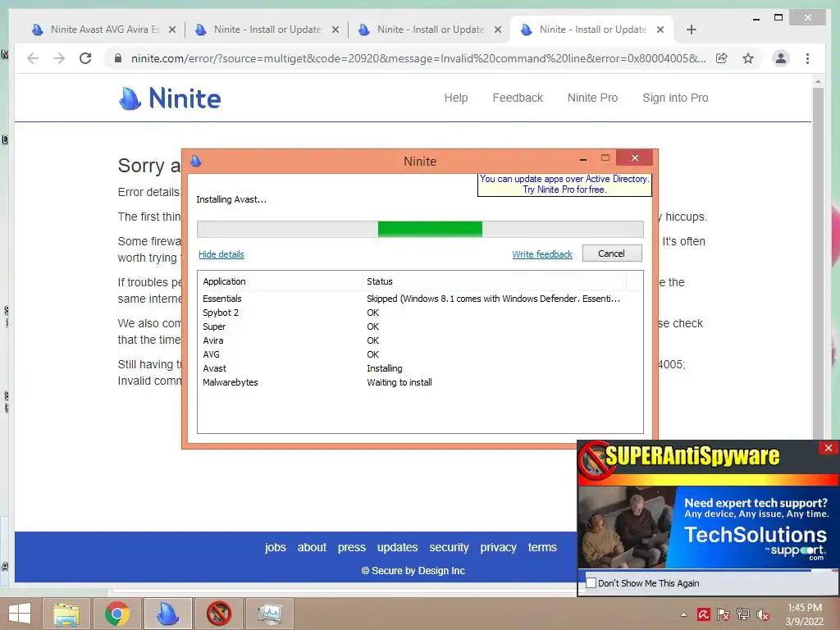
Task: Open Chrome from taskbar
Action: [x=117, y=614]
